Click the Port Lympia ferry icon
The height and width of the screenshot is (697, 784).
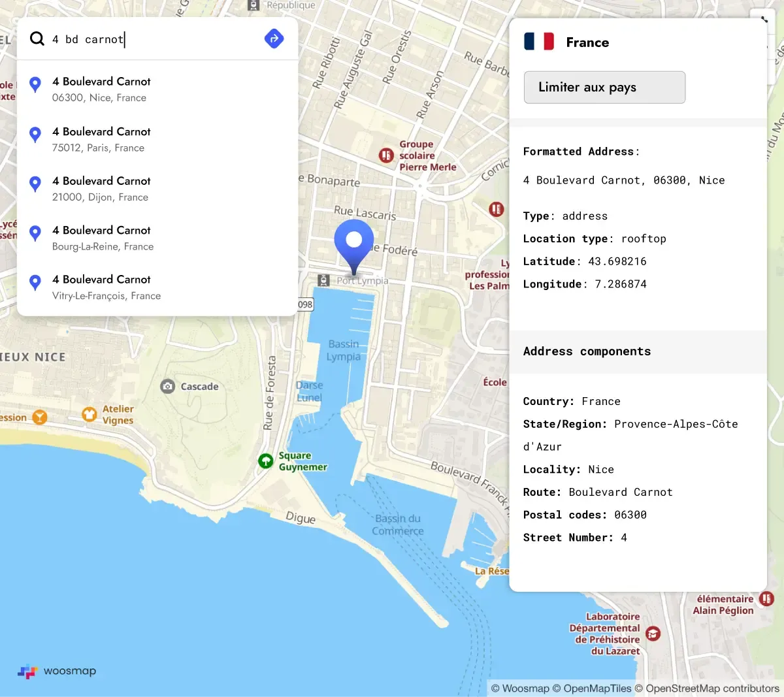coord(323,280)
